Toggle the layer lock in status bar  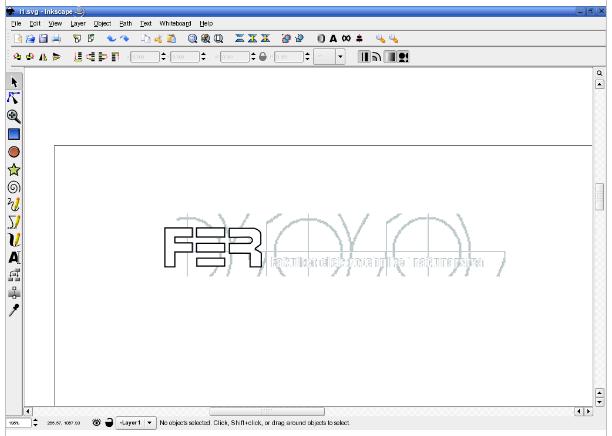109,422
